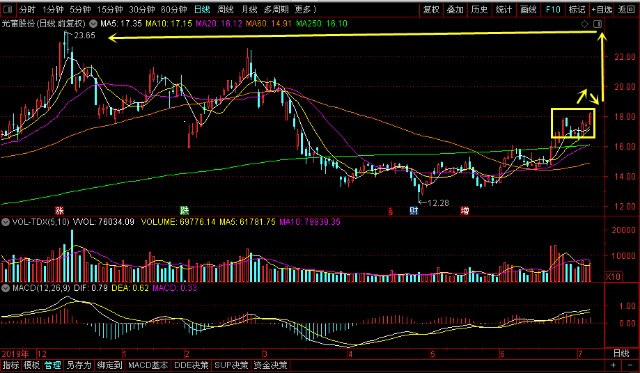Click the panel toggle icon left of 分时

(8, 9)
